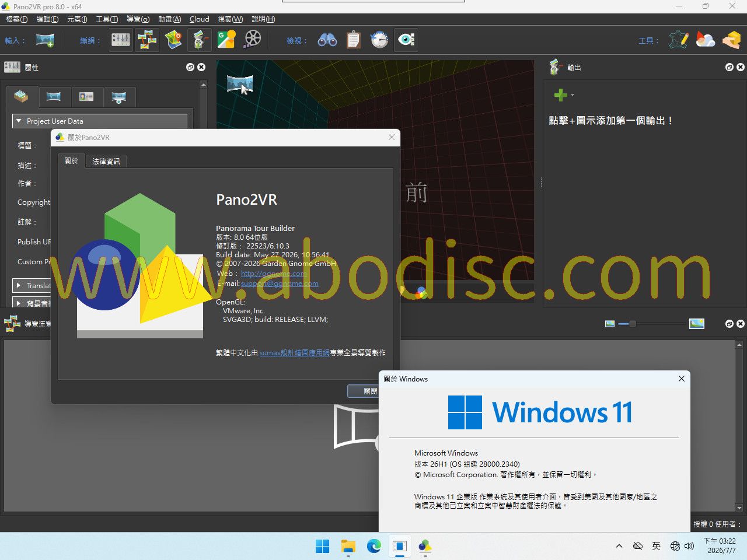Open the 導覽(O) menu
747x560 pixels.
coord(138,19)
